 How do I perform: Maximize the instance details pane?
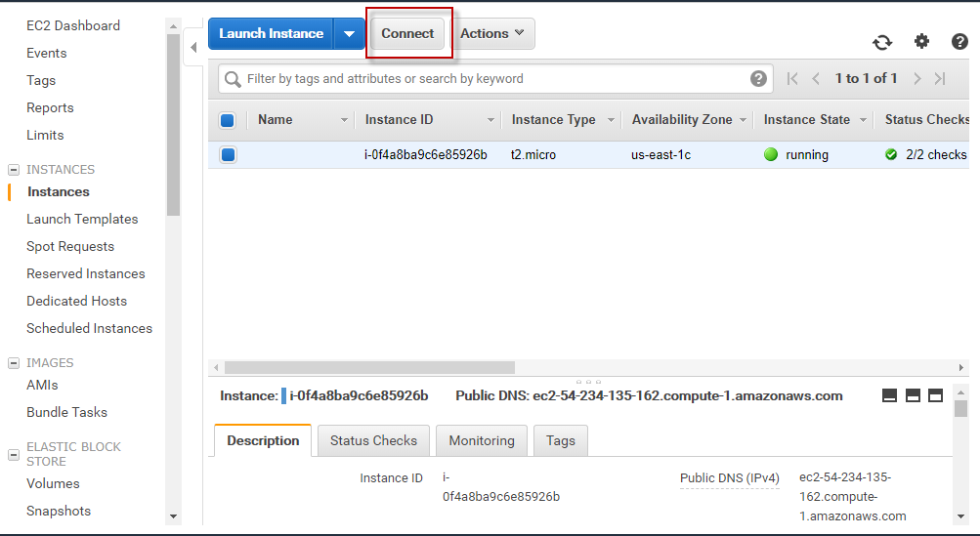pyautogui.click(x=935, y=395)
